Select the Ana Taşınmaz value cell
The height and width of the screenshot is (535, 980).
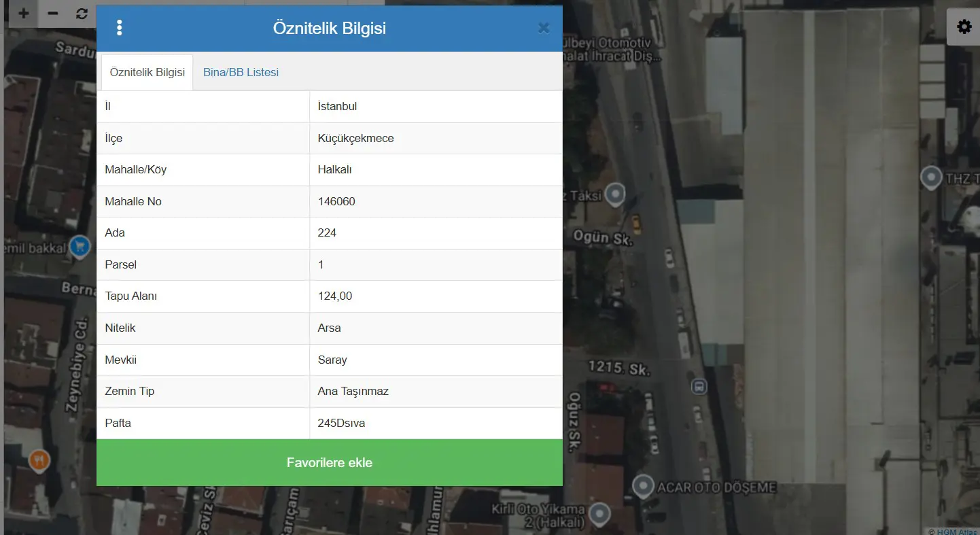click(x=436, y=392)
